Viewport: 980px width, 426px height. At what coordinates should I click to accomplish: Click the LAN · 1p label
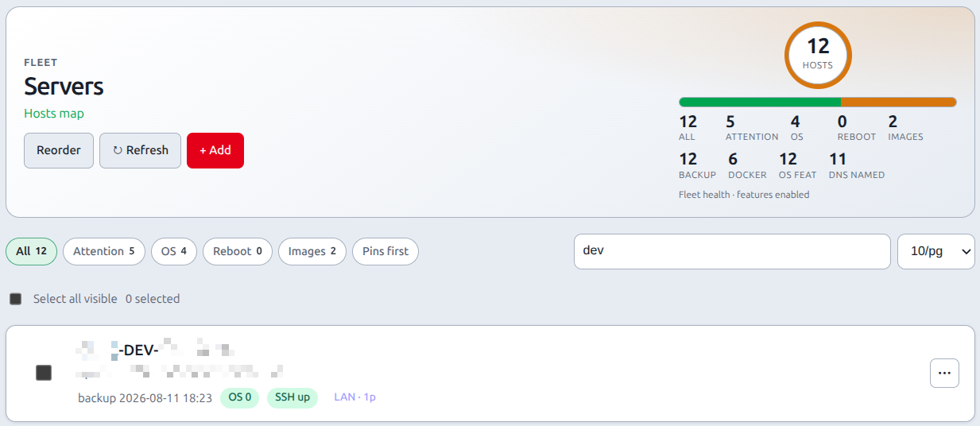click(x=354, y=397)
